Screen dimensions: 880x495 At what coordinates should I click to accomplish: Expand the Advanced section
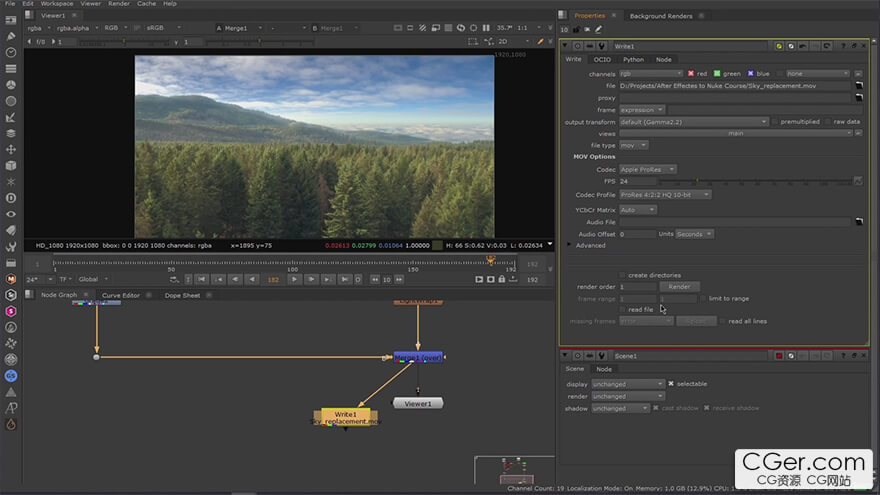pyautogui.click(x=569, y=245)
